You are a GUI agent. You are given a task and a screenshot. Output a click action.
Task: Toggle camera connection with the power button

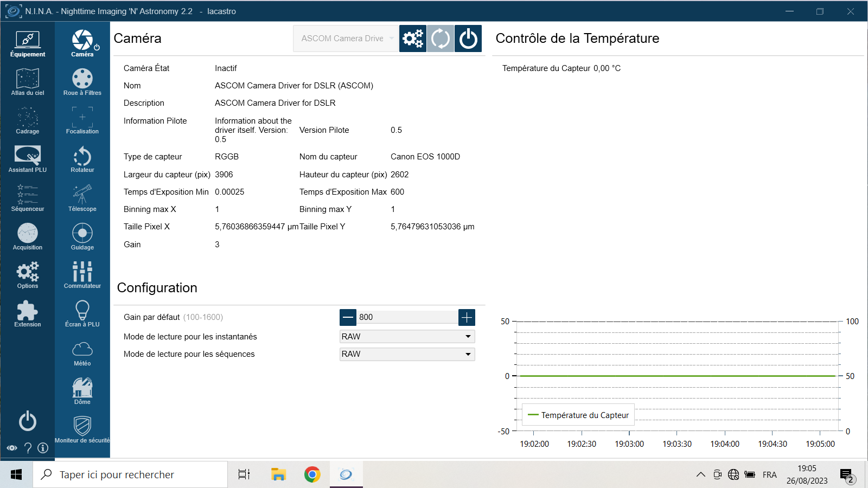[x=468, y=38]
